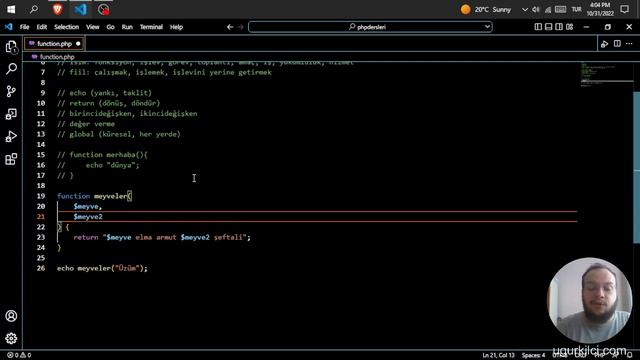Open the Remote Explorer view

click(x=11, y=114)
